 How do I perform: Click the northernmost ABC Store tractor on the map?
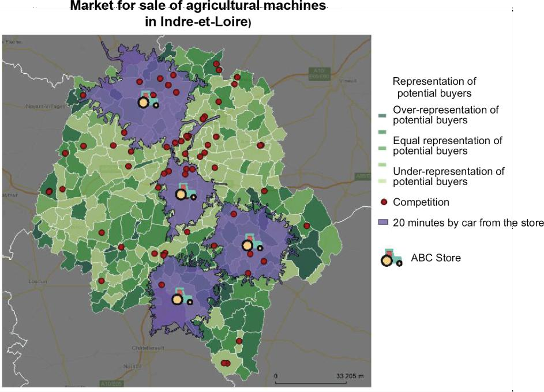(148, 100)
